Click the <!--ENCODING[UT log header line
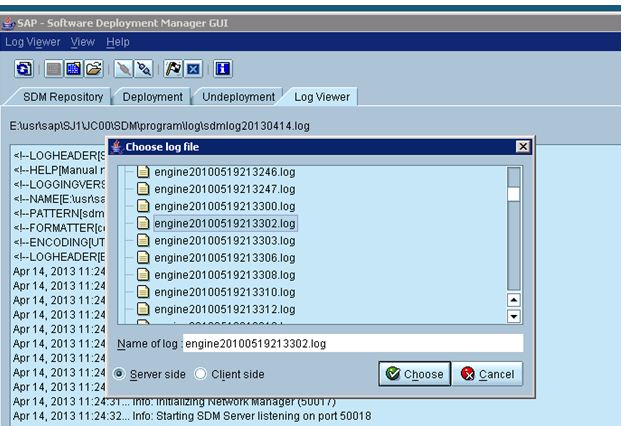 pyautogui.click(x=59, y=242)
